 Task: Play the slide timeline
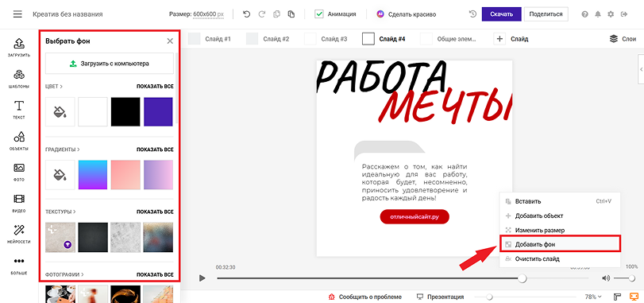(x=202, y=278)
